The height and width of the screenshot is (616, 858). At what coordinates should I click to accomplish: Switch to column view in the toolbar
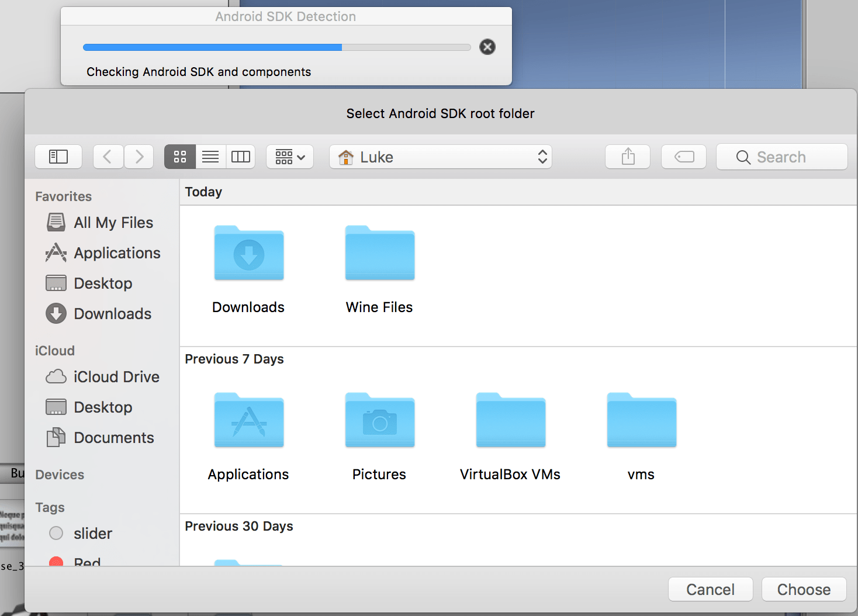coord(240,157)
